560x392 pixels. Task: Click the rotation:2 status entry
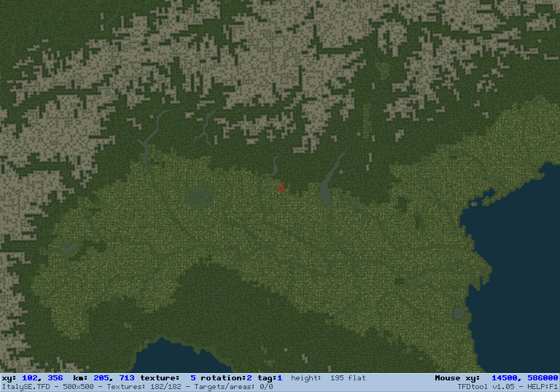tap(226, 378)
